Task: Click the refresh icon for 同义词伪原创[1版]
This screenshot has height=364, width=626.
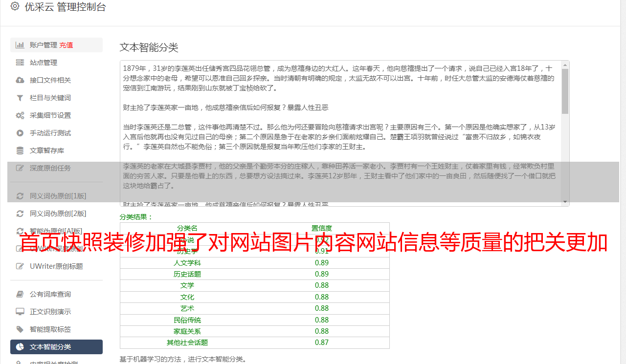Action: coord(20,196)
